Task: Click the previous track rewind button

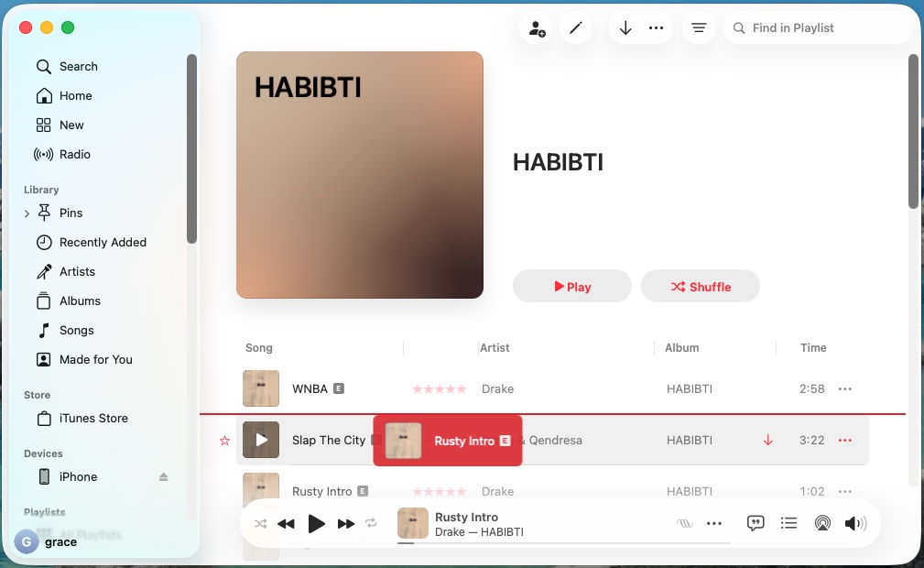Action: tap(286, 523)
